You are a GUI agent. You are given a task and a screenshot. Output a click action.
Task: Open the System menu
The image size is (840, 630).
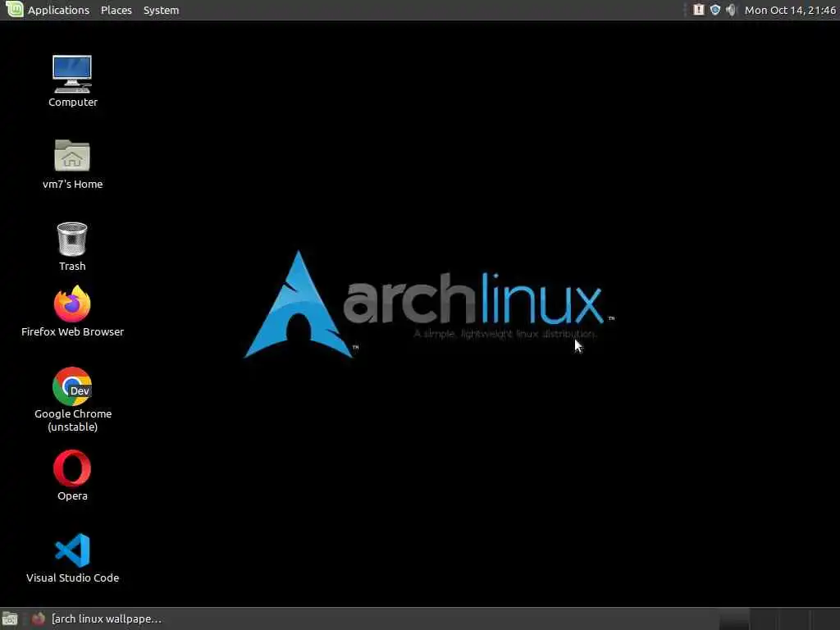pyautogui.click(x=162, y=10)
